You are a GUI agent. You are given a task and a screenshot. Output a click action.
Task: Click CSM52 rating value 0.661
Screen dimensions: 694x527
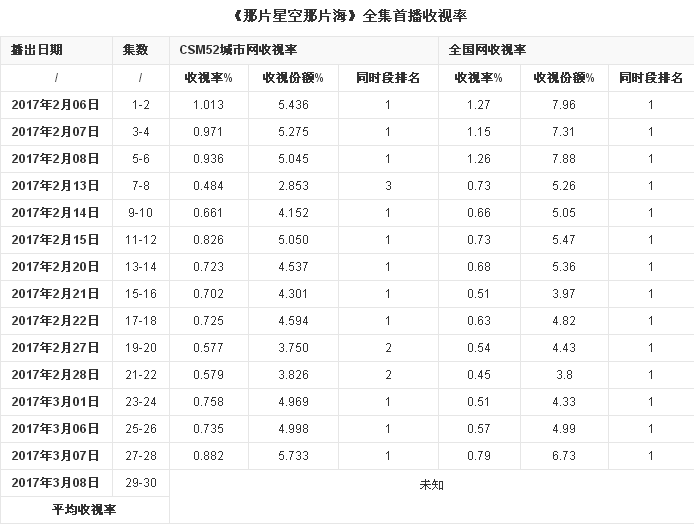tap(208, 213)
